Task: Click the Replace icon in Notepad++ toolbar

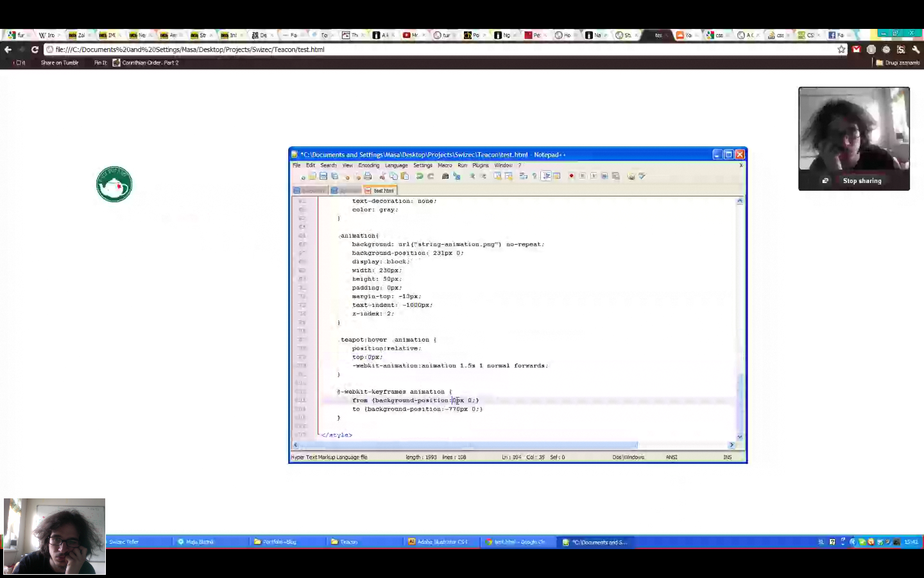Action: click(x=456, y=176)
